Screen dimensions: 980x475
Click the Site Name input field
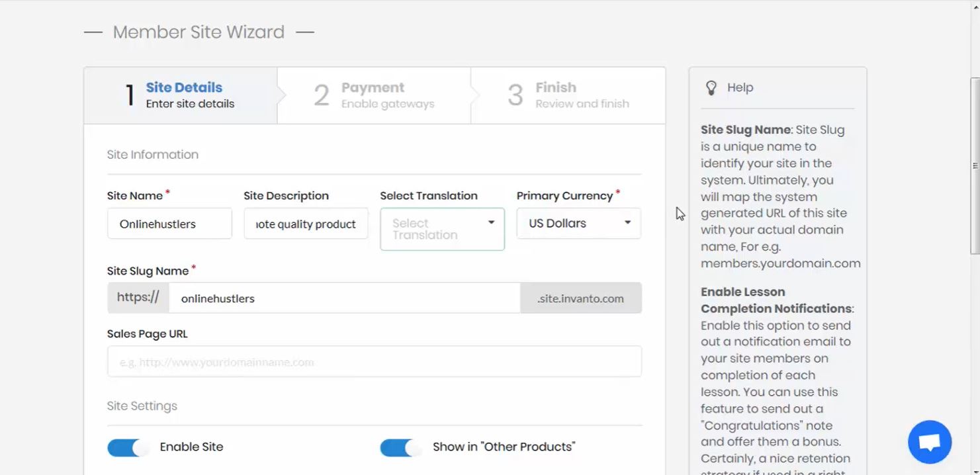pos(169,224)
